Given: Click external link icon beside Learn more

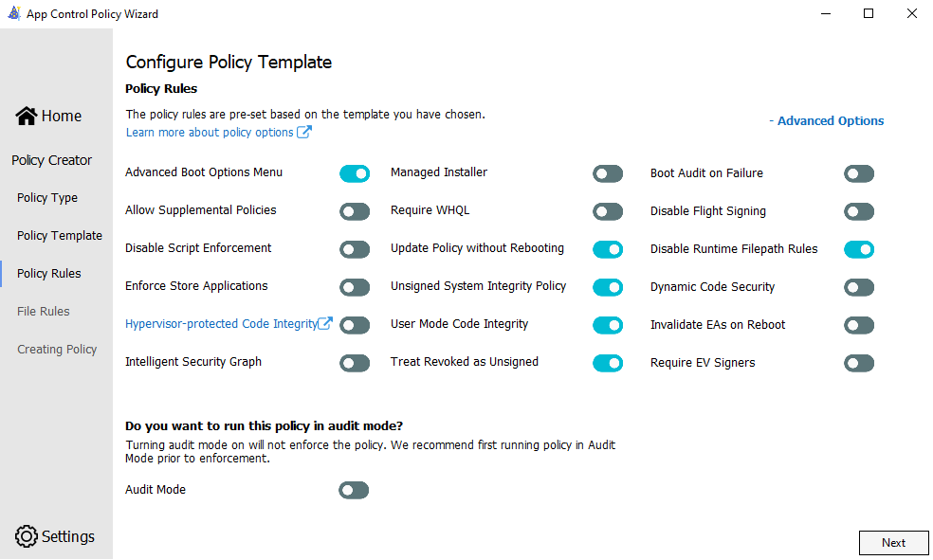Looking at the screenshot, I should pyautogui.click(x=304, y=133).
